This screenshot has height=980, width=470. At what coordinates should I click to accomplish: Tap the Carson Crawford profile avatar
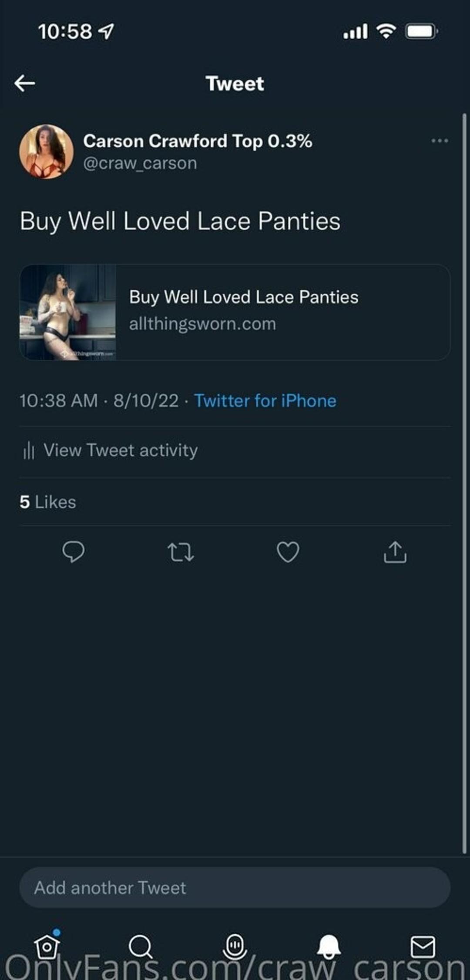[46, 152]
